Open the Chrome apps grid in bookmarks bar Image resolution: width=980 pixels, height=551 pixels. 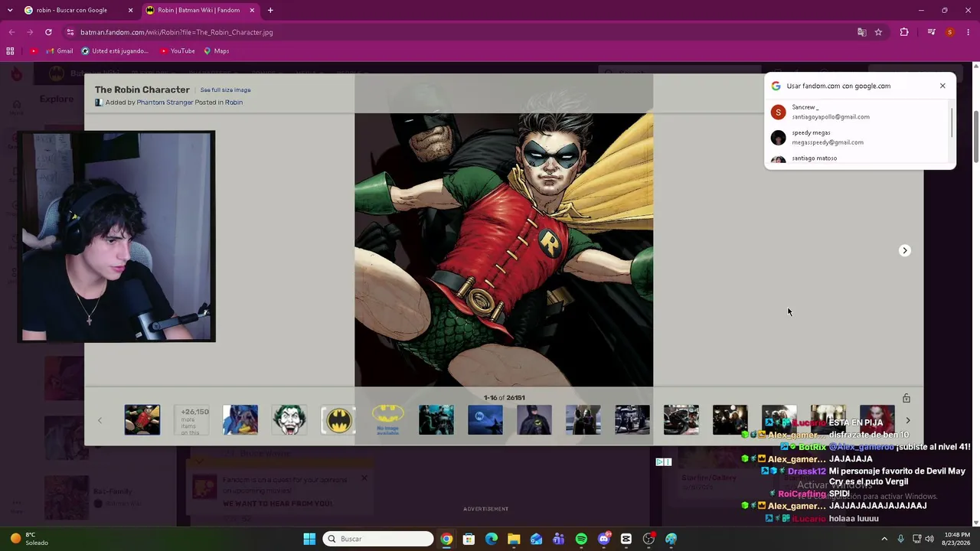pyautogui.click(x=10, y=51)
